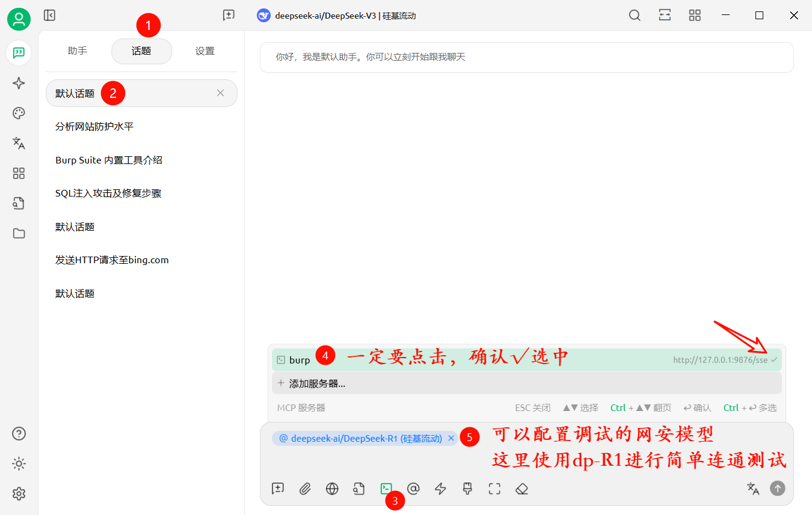Click the deepseek-ai/DeepSeek-V3 model selector

pos(337,16)
